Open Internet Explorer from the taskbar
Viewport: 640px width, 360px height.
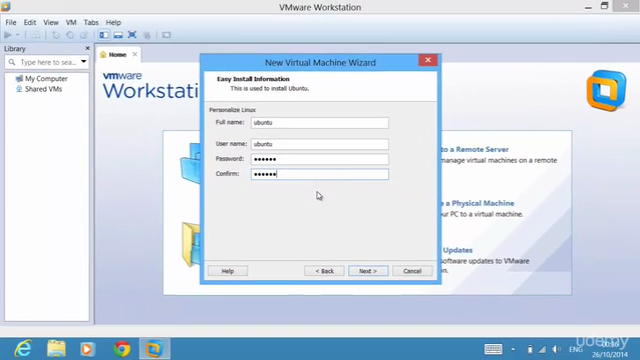pyautogui.click(x=22, y=349)
